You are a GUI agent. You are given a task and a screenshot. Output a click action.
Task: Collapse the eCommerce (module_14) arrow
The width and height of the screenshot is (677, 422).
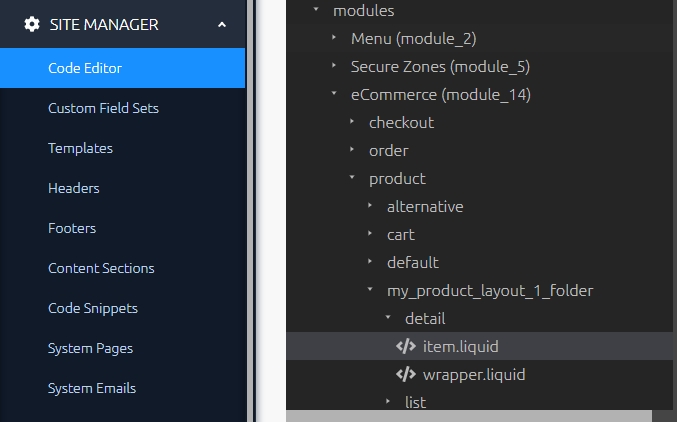coord(334,95)
